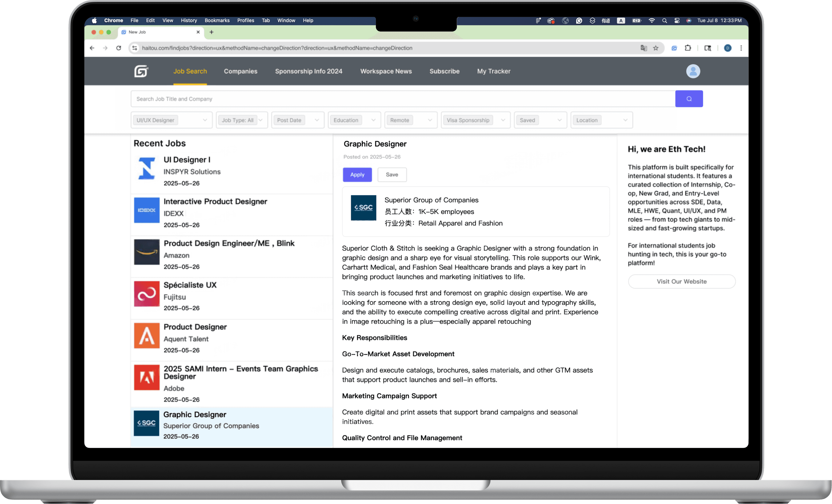Open the macOS Spotlight search icon

(664, 21)
